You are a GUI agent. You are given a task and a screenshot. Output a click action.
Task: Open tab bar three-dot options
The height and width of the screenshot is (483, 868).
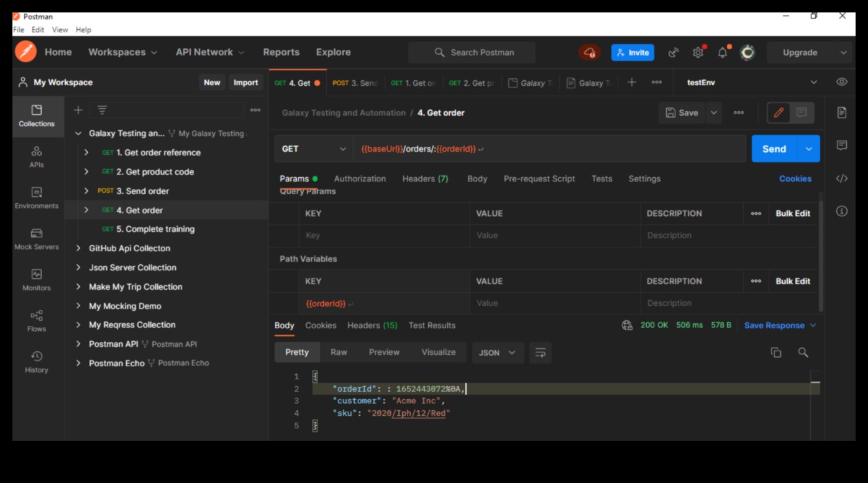[x=657, y=82]
